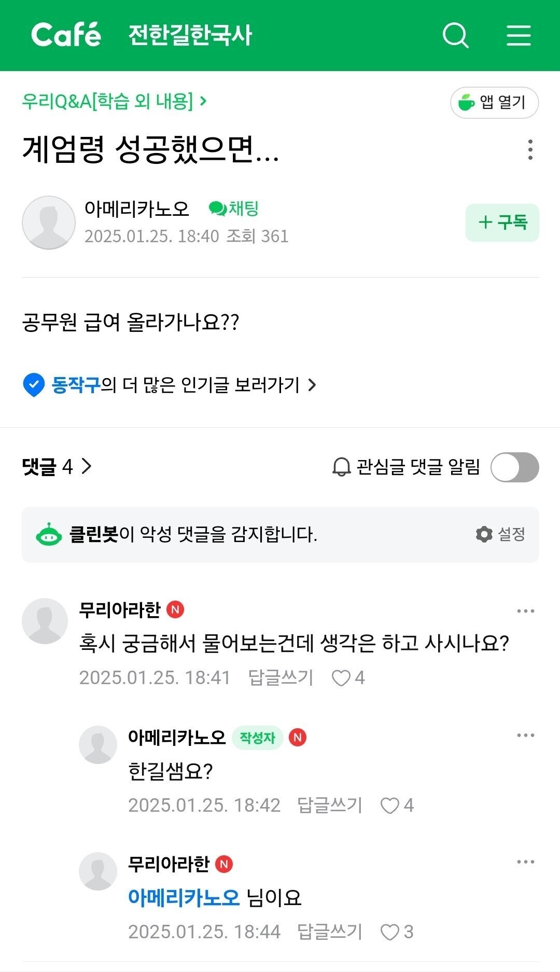Tap the 앱 열기 button
This screenshot has height=972, width=560.
click(494, 103)
